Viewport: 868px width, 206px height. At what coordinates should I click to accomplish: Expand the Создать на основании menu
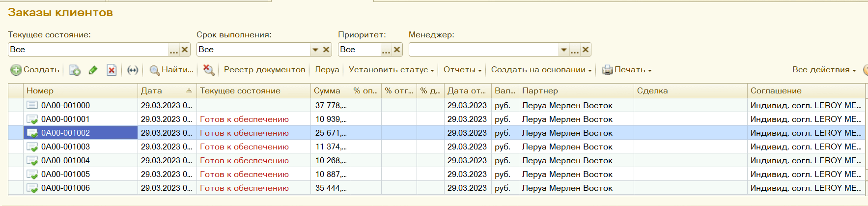[x=541, y=70]
